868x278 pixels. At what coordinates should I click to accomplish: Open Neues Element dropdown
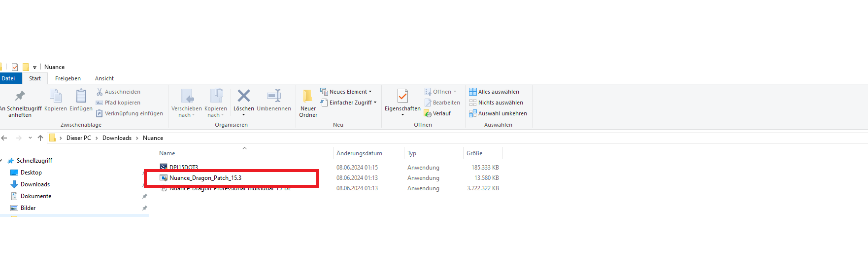click(346, 92)
